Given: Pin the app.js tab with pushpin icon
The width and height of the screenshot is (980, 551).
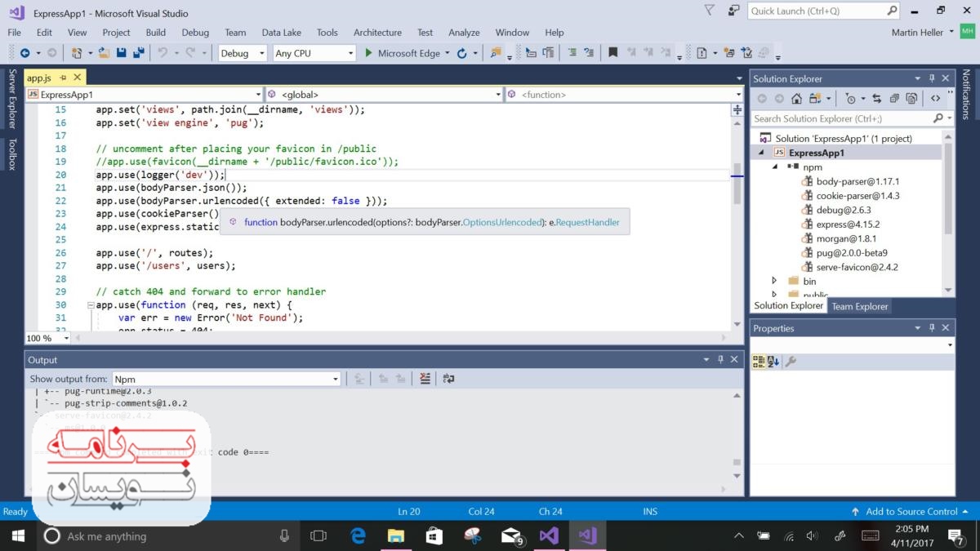Looking at the screenshot, I should (x=63, y=78).
